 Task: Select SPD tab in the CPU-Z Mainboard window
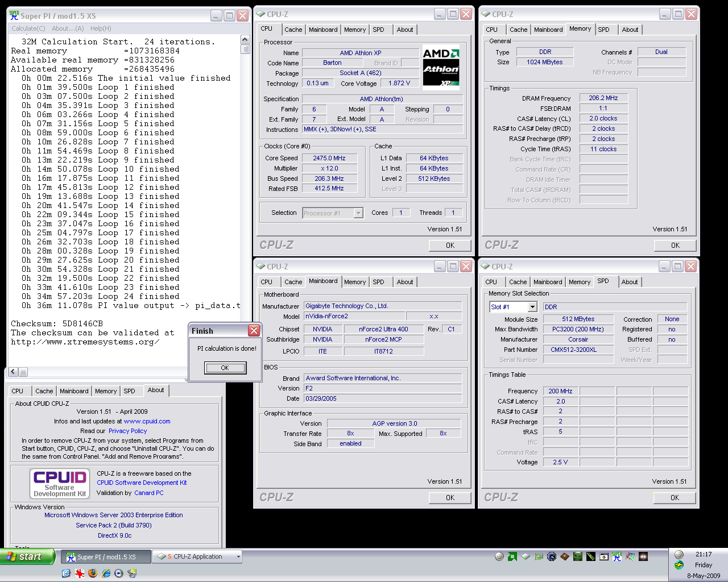[378, 282]
